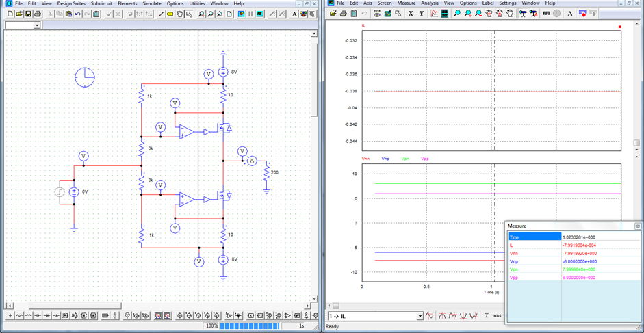Select the 200 ohm load resistor

(266, 173)
